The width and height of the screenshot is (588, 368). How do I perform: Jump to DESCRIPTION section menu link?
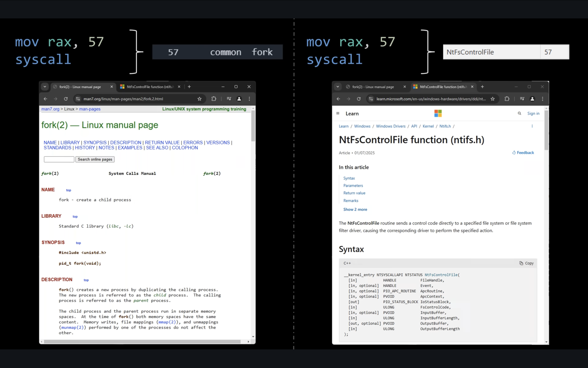126,143
